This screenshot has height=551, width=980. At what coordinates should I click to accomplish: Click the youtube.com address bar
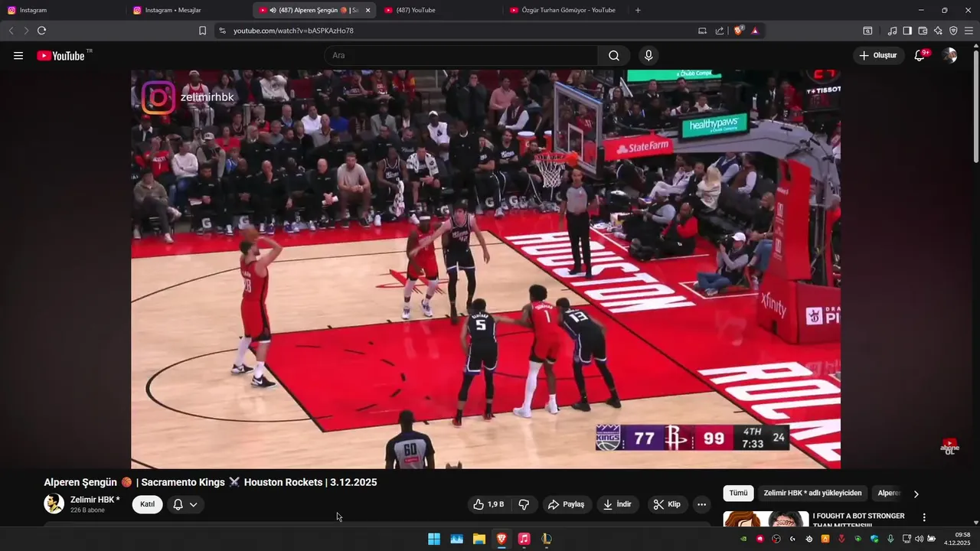(x=459, y=31)
